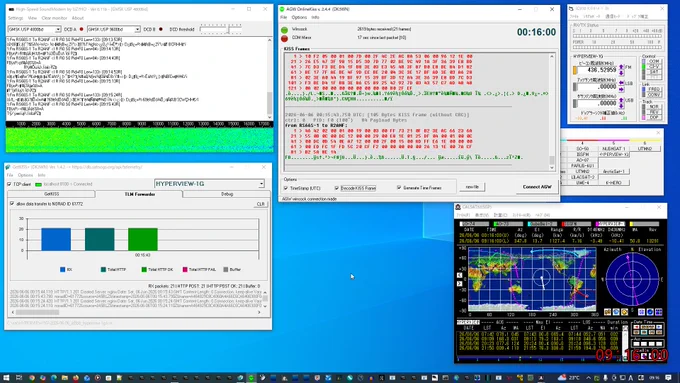The width and height of the screenshot is (680, 383).
Task: Click the KISS Frames vertical scrollbar
Action: coord(552,112)
